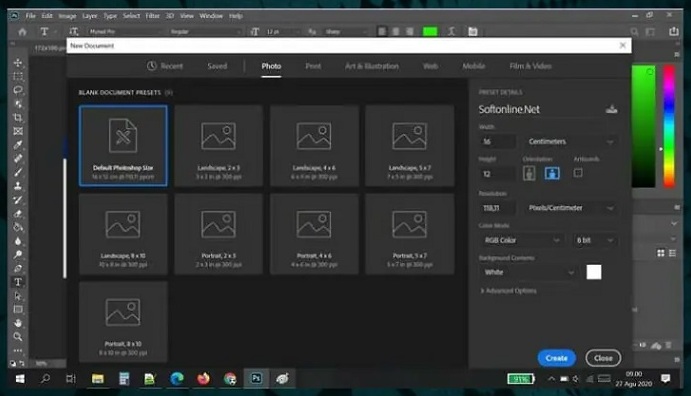Click the rainbow hue slider
691x396 pixels.
point(669,126)
